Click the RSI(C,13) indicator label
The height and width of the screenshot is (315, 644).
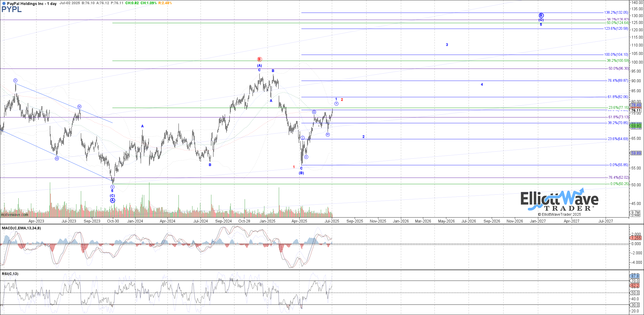(x=10, y=274)
